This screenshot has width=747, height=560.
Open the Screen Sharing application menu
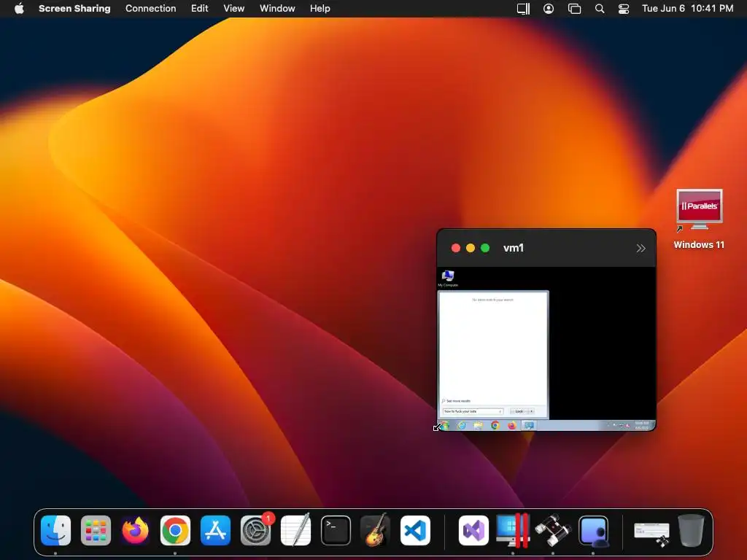coord(74,8)
